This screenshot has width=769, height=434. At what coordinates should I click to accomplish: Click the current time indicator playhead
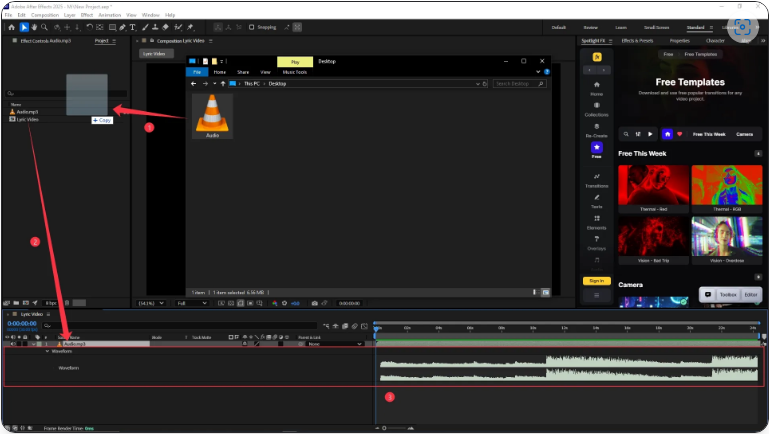click(x=376, y=329)
